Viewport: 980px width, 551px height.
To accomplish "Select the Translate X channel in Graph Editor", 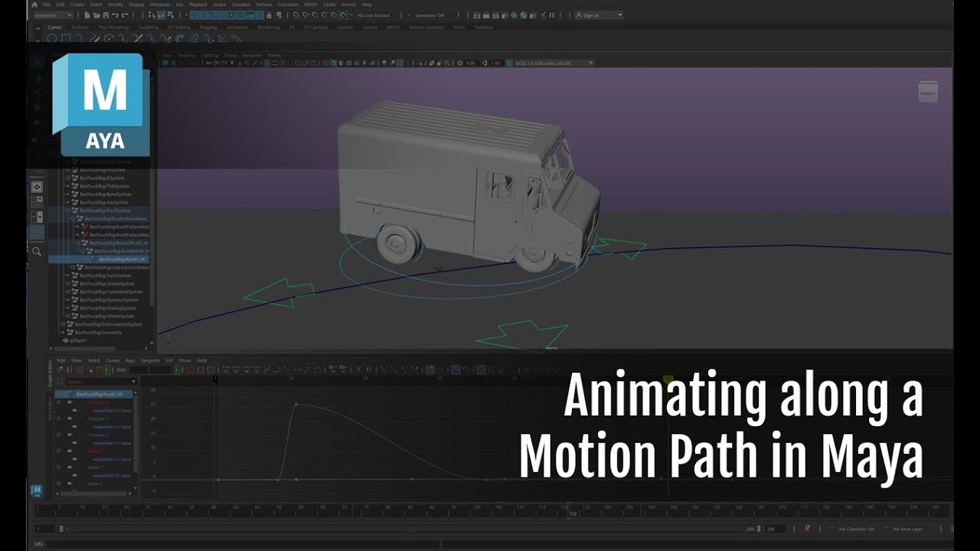I will 99,403.
